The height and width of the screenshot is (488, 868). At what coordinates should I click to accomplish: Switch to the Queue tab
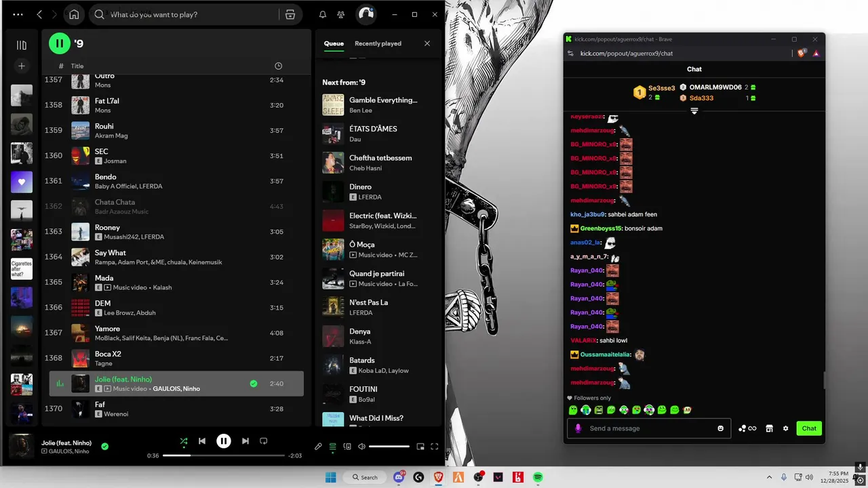tap(334, 43)
